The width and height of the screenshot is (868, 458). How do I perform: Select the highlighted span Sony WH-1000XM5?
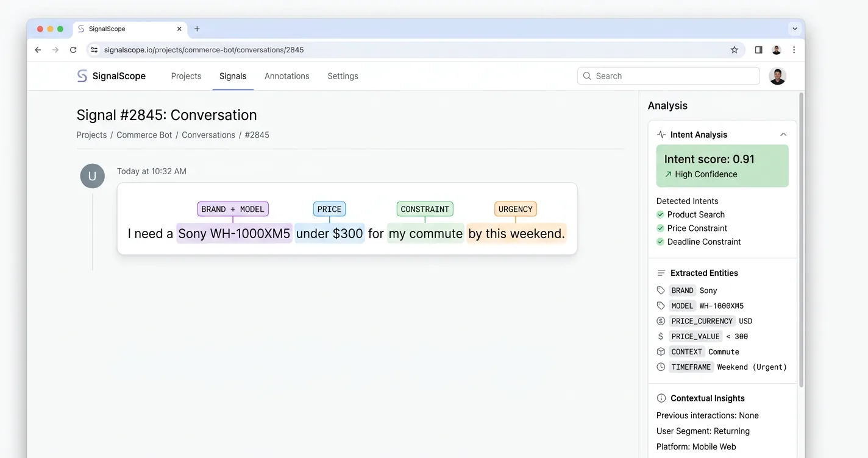[234, 233]
